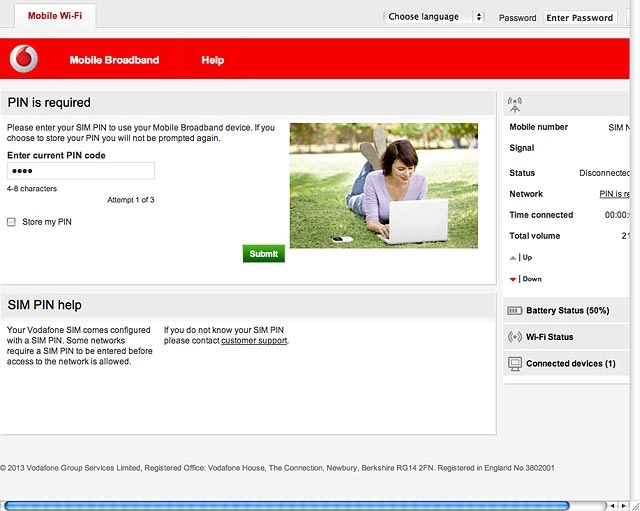The width and height of the screenshot is (640, 511).
Task: Click the PIN is required network link
Action: point(614,194)
